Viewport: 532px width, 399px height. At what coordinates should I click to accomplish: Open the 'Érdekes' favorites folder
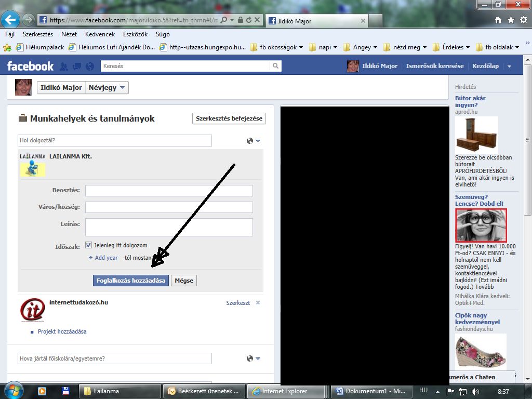[x=451, y=47]
